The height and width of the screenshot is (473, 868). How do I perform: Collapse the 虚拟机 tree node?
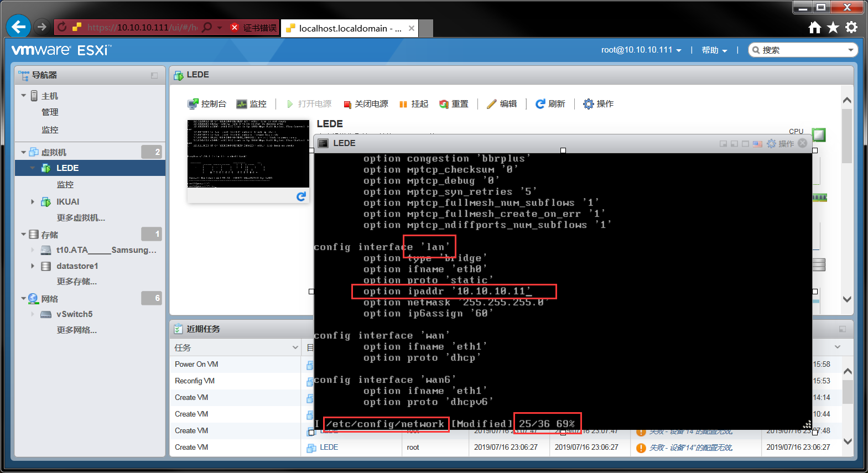tap(24, 152)
